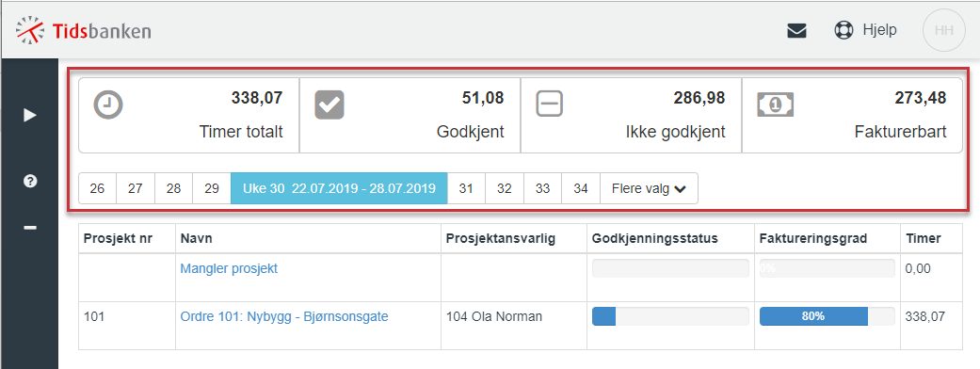Click the Ikke godkjent minus box icon
The image size is (980, 369).
[x=550, y=104]
